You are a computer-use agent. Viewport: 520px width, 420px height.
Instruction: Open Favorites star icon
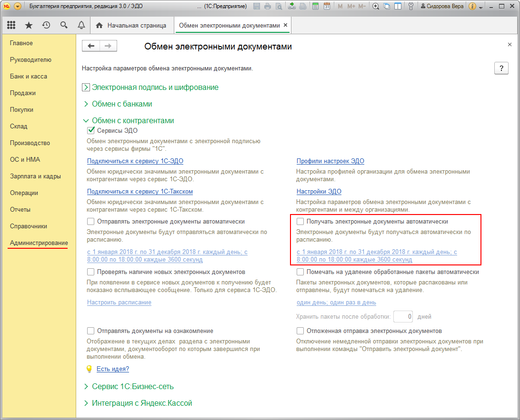[x=29, y=25]
